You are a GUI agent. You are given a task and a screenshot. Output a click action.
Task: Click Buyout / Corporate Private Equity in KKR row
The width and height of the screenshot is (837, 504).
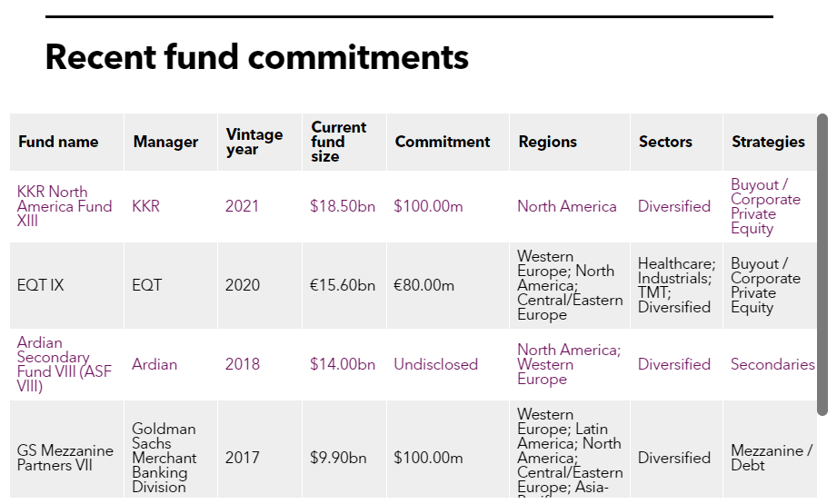click(765, 206)
